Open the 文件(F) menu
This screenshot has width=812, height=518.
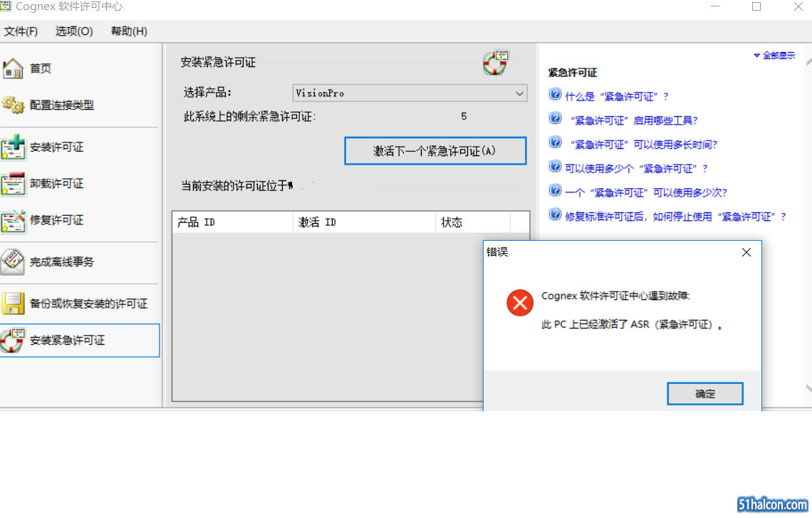pos(21,31)
